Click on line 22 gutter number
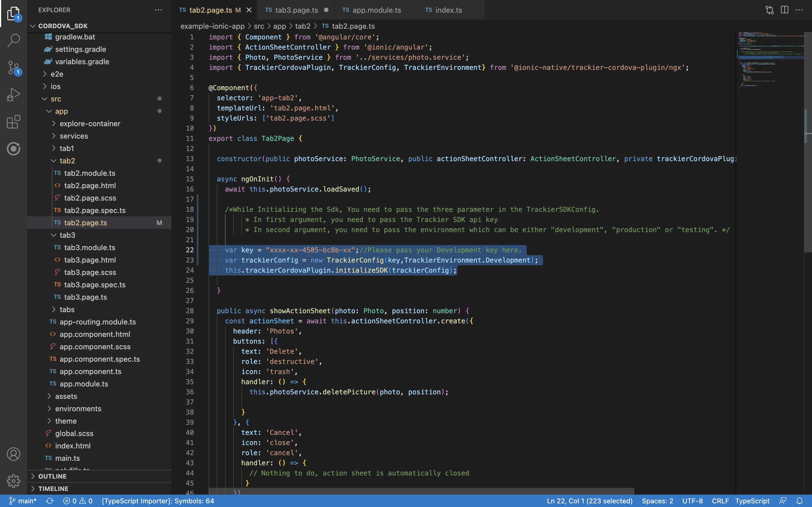The image size is (812, 507). 190,250
